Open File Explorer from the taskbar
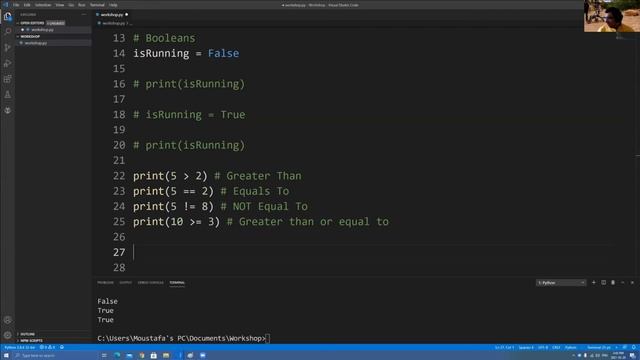 166,356
